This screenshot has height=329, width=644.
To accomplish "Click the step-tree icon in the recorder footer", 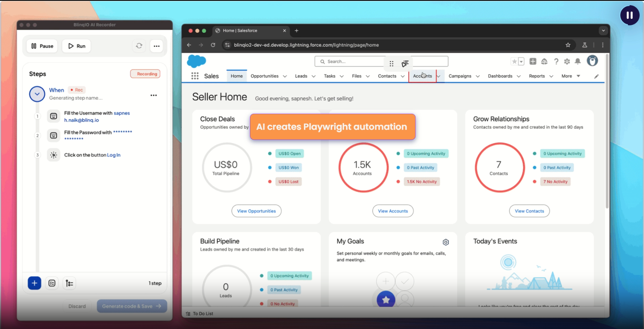I will coord(69,283).
